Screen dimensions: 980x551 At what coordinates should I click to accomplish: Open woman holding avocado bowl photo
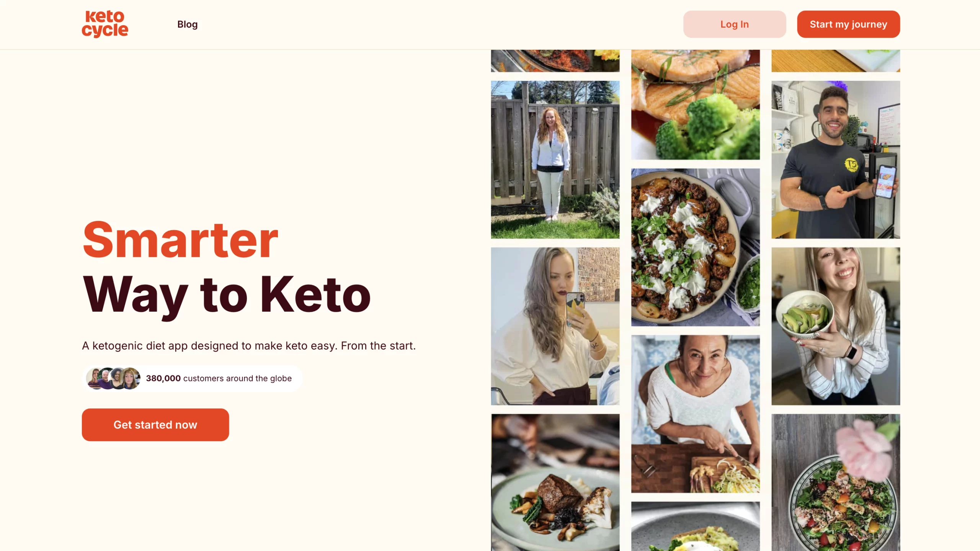[836, 326]
